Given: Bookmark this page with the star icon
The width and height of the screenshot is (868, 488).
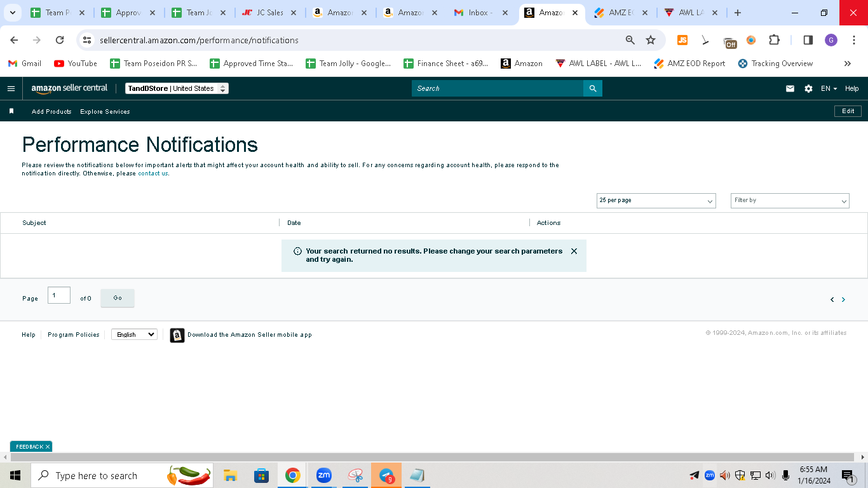Looking at the screenshot, I should pyautogui.click(x=651, y=40).
